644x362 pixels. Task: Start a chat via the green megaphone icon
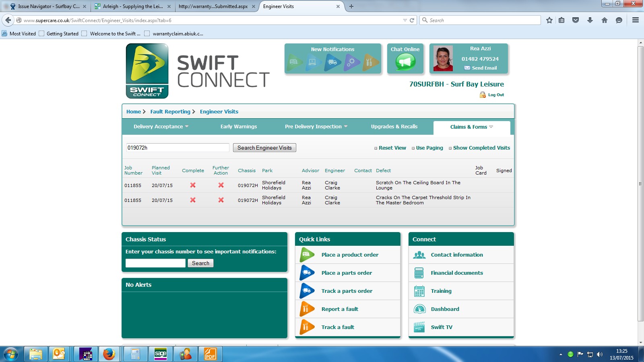click(x=405, y=62)
